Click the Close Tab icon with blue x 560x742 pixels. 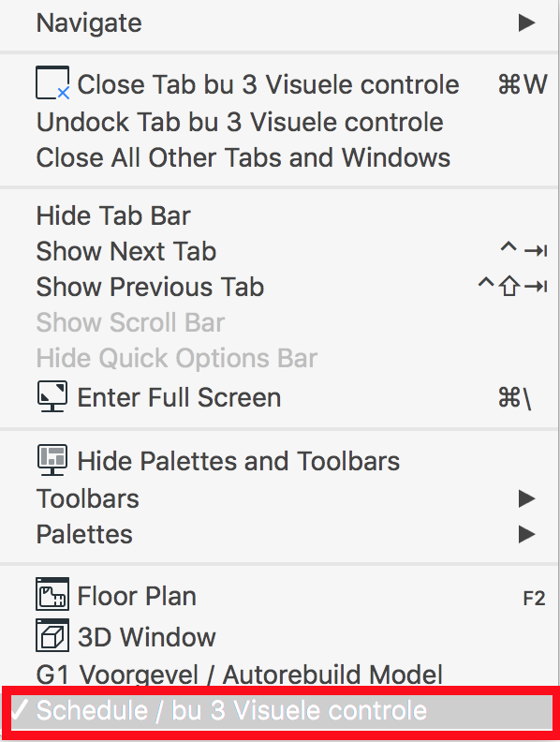point(52,82)
